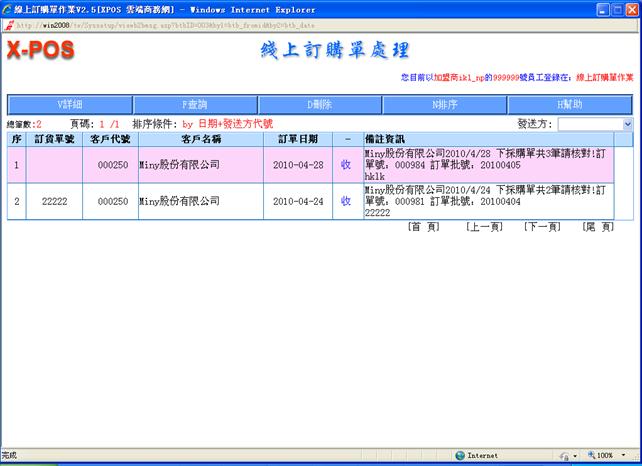Click the 收 link for order 22222
This screenshot has height=466, width=642.
click(346, 201)
